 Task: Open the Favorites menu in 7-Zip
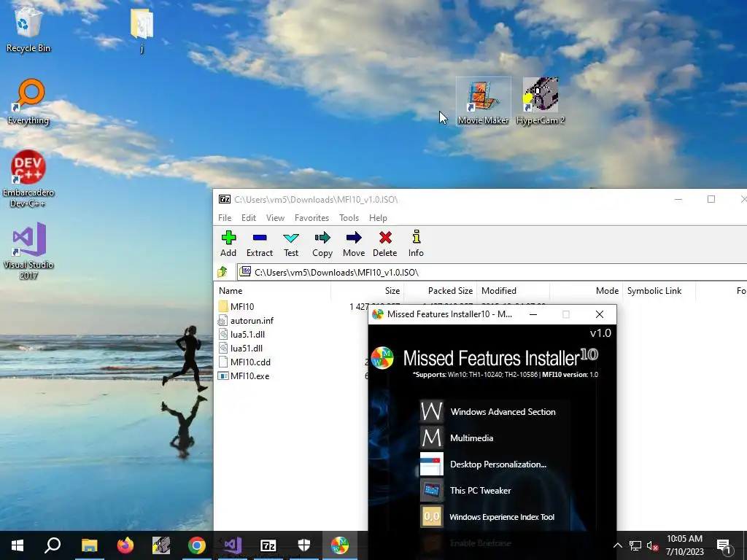point(311,217)
